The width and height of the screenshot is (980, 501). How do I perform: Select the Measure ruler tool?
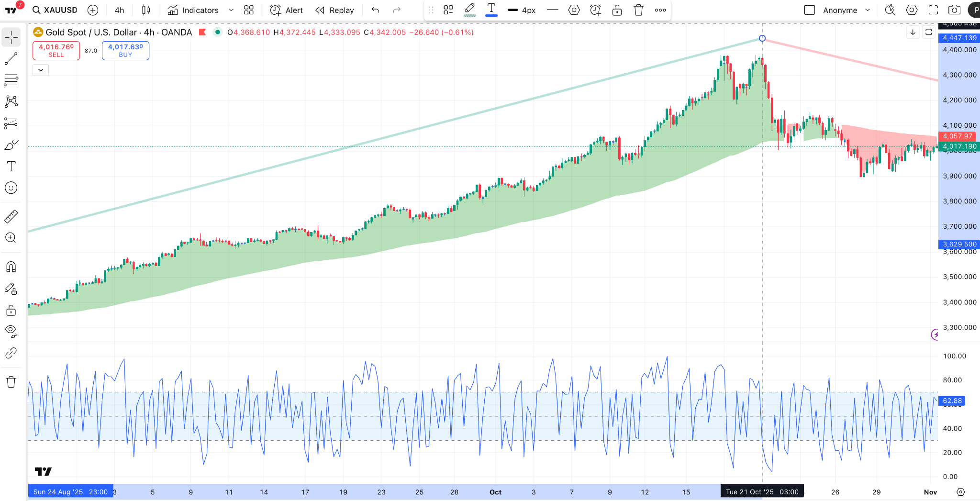pyautogui.click(x=11, y=216)
